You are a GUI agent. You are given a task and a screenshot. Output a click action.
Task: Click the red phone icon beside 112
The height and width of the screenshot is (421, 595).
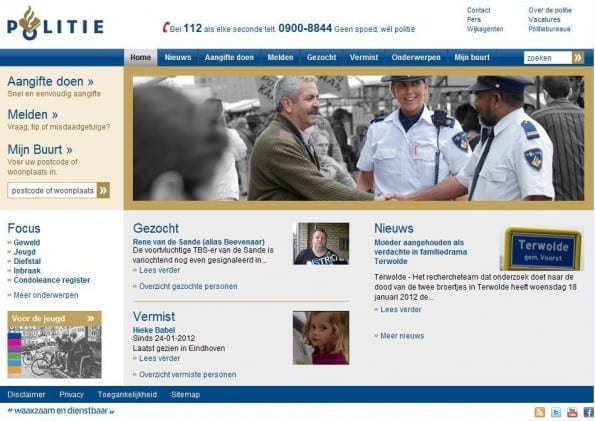click(165, 27)
